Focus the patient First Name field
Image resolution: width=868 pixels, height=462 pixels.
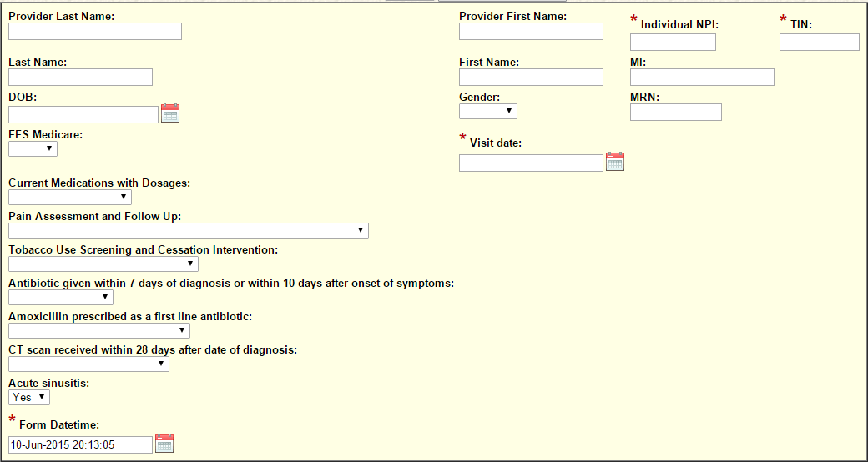tap(532, 78)
